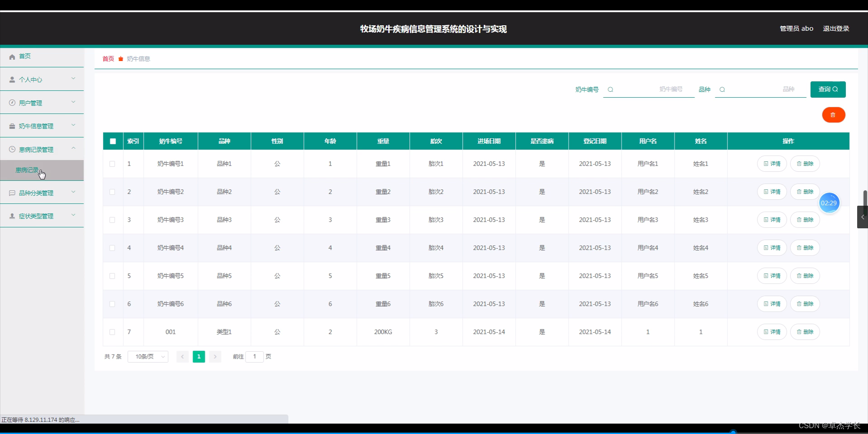View 详情 for row 奶牛编号4
868x434 pixels.
click(772, 248)
